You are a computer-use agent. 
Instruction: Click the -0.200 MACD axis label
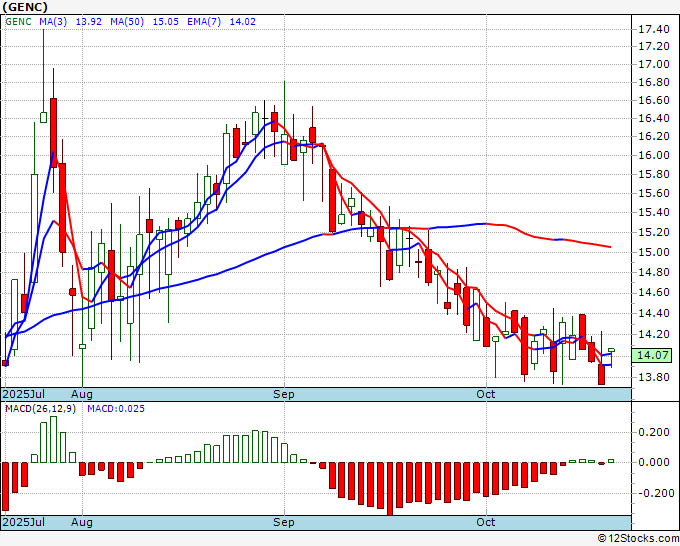[653, 492]
